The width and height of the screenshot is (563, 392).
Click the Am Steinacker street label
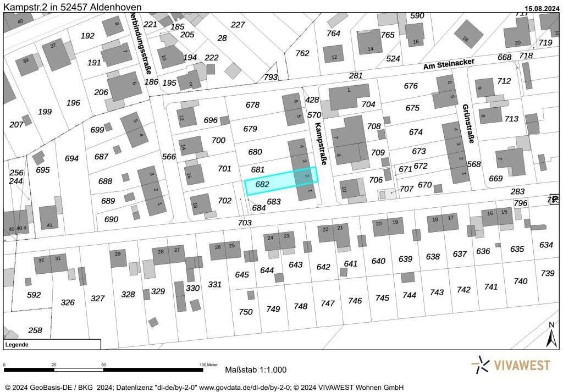(449, 65)
